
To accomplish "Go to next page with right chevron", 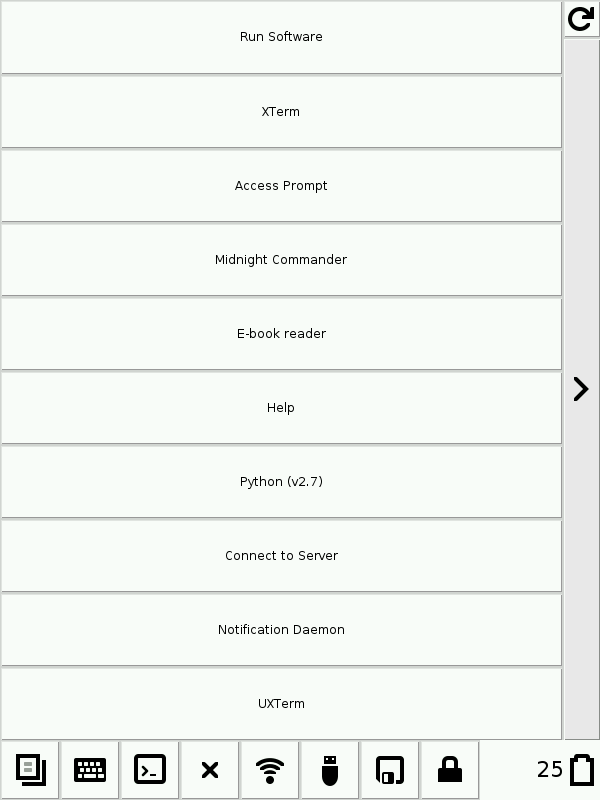I will coord(581,389).
